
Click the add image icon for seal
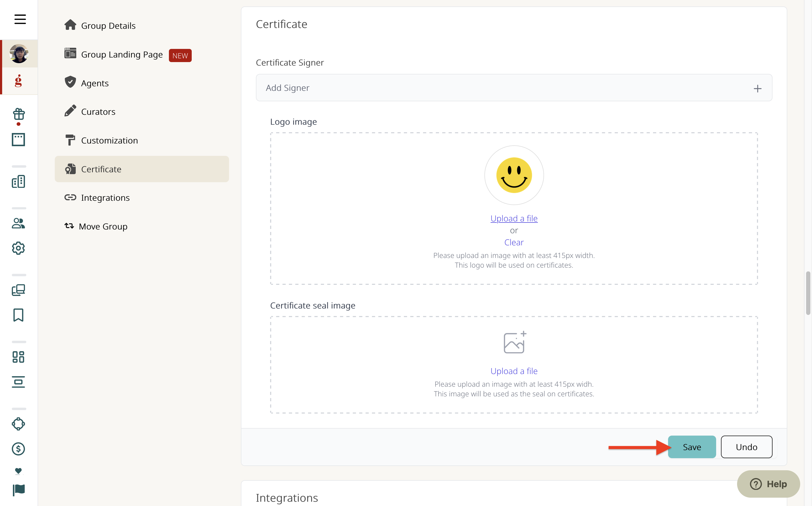(x=515, y=342)
